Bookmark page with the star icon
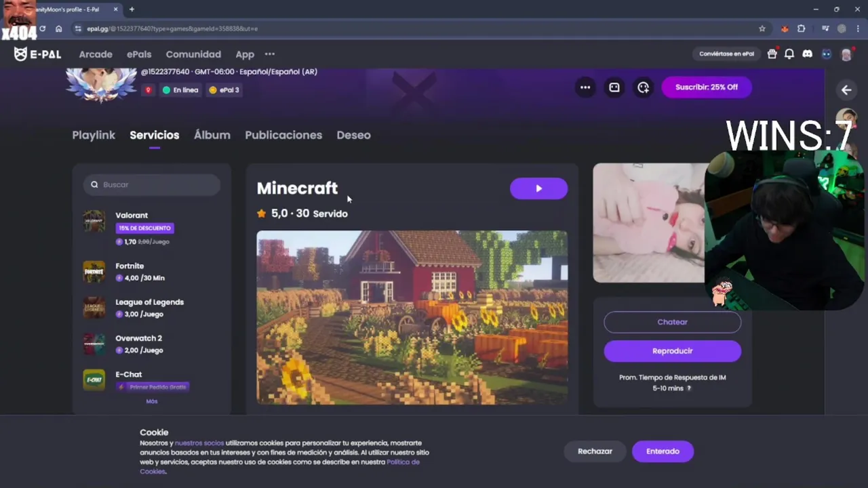 [762, 28]
